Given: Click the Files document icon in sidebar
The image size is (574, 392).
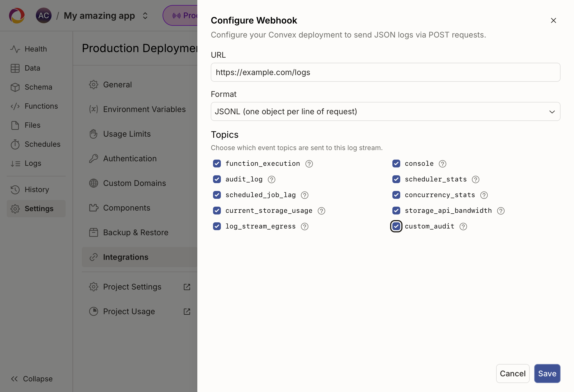Looking at the screenshot, I should tap(15, 125).
